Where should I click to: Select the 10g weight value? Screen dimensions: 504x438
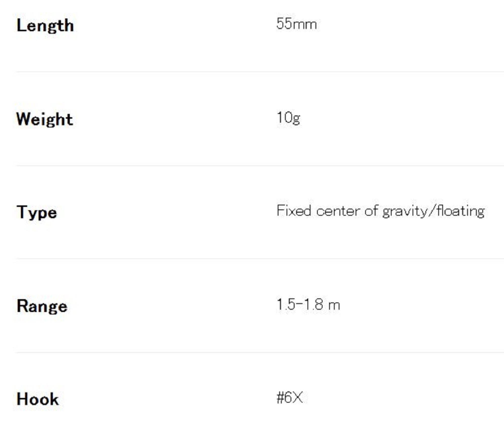(x=288, y=118)
